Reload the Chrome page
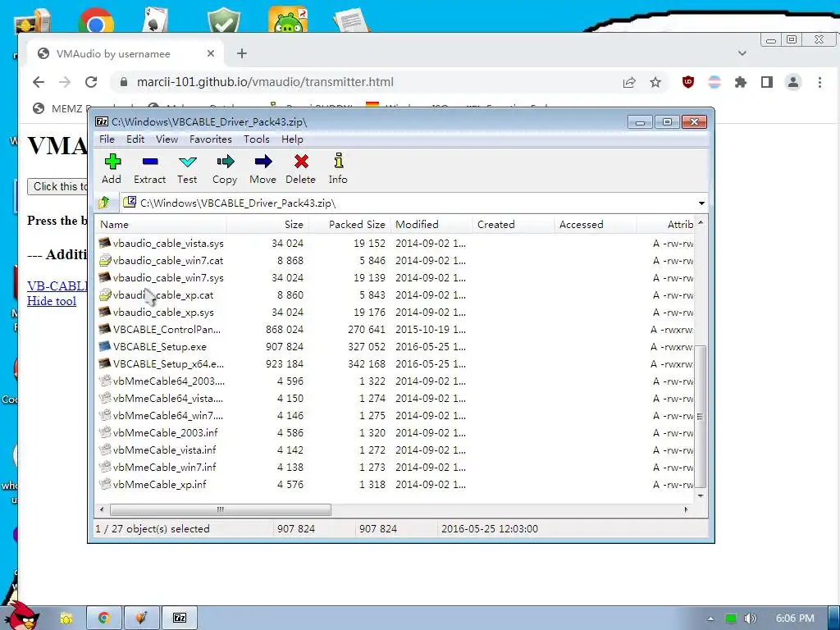 click(91, 82)
